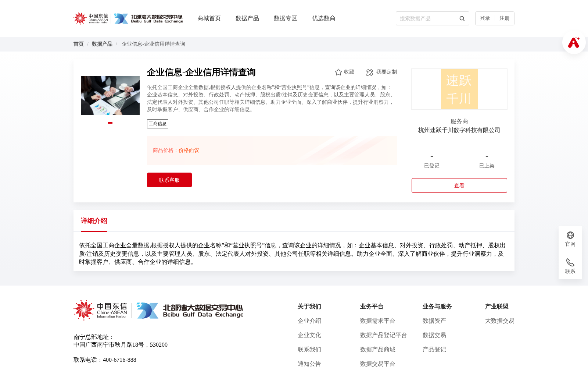Image resolution: width=588 pixels, height=368 pixels.
Task: Click the customize (我要定制) icon
Action: pos(370,72)
